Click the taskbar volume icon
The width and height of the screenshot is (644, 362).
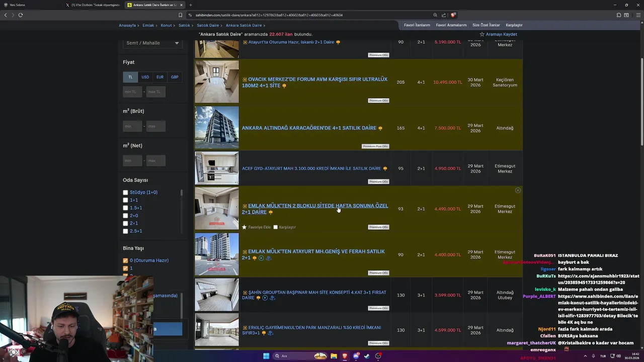pyautogui.click(x=619, y=356)
